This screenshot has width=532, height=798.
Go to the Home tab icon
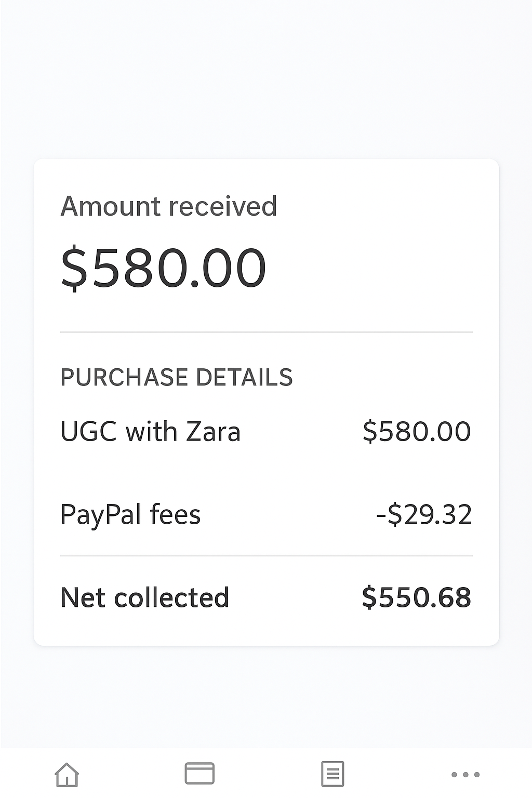(x=67, y=774)
